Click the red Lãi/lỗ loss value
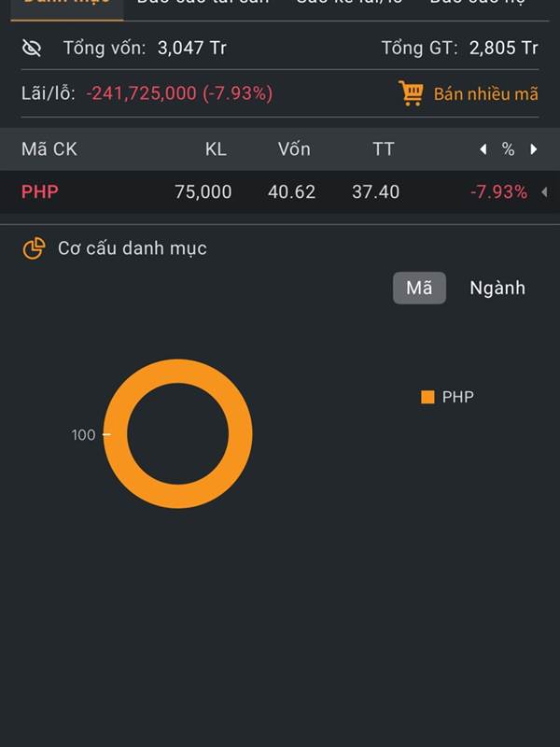 (x=179, y=93)
